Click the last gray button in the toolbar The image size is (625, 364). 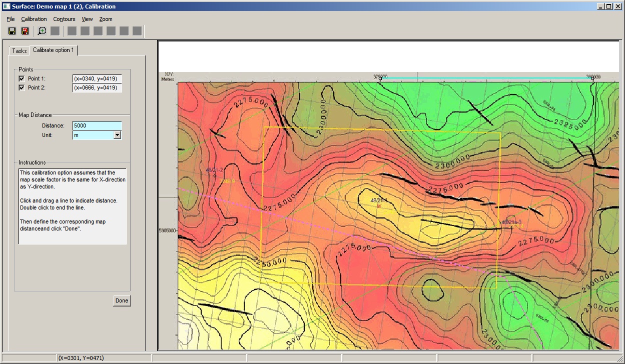point(137,31)
